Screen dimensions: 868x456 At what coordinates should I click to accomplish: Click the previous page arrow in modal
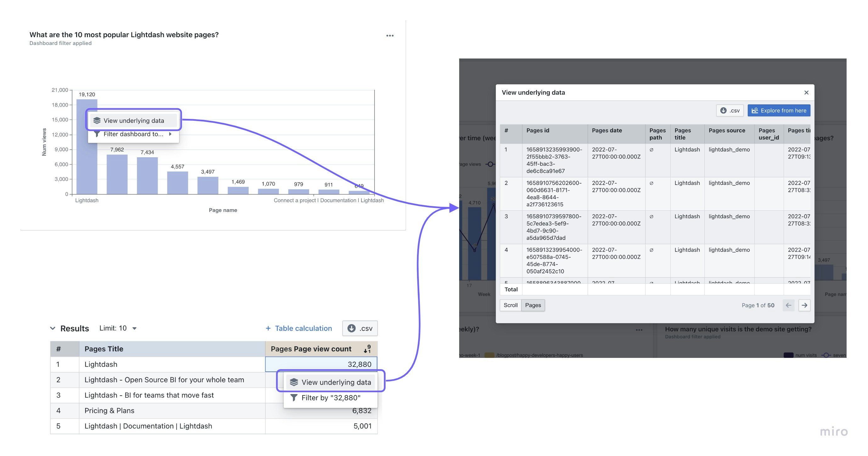point(788,305)
